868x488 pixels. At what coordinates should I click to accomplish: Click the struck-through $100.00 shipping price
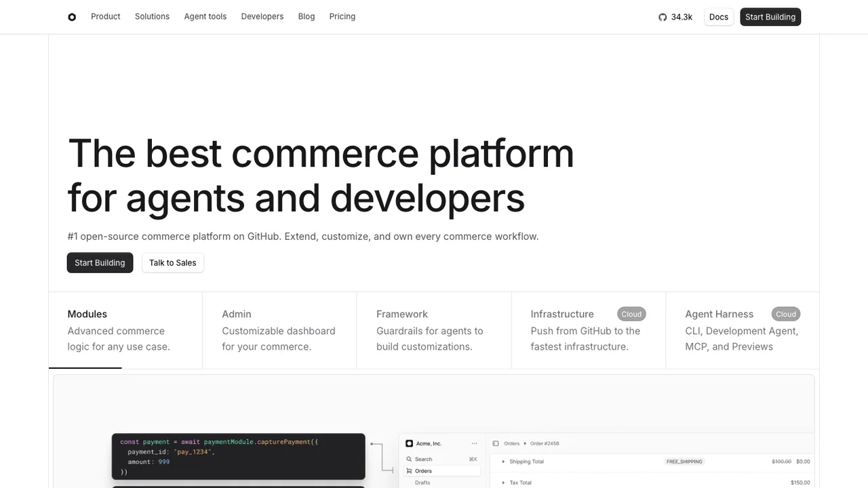point(782,462)
